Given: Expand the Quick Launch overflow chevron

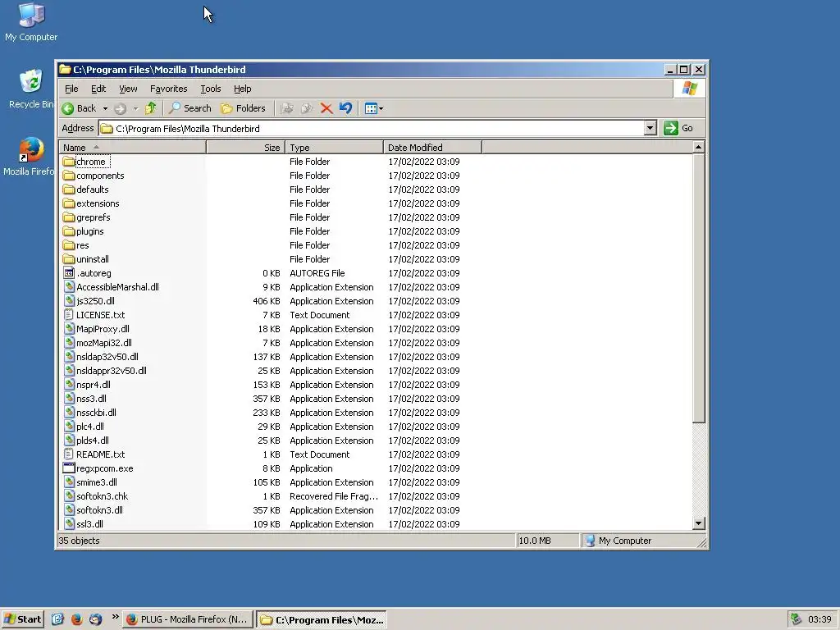Looking at the screenshot, I should [x=115, y=617].
